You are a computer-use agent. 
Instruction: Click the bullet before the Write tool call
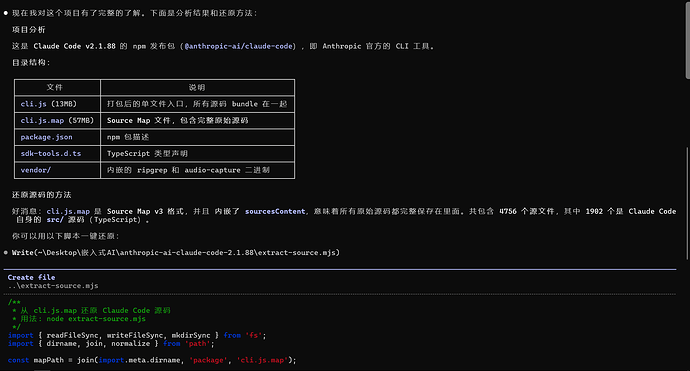tap(6, 253)
